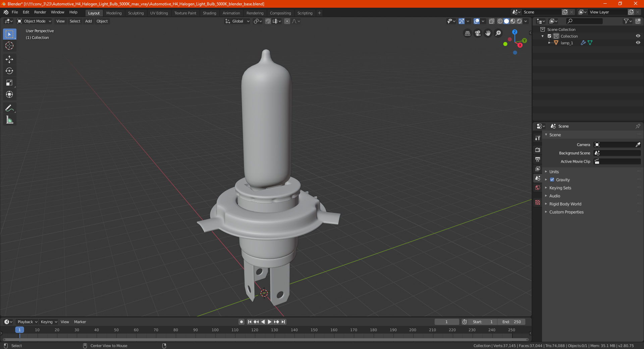Open Active Tool and Workspace settings tab
This screenshot has width=644, height=349.
click(538, 138)
